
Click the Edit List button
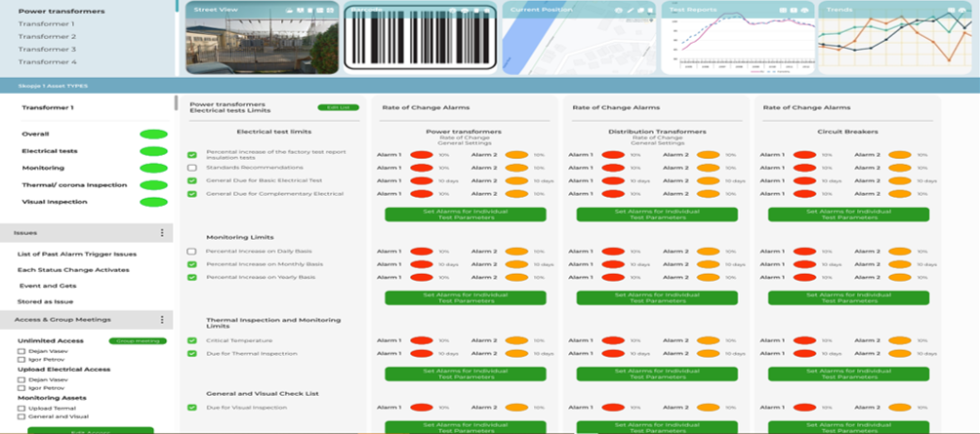coord(339,107)
